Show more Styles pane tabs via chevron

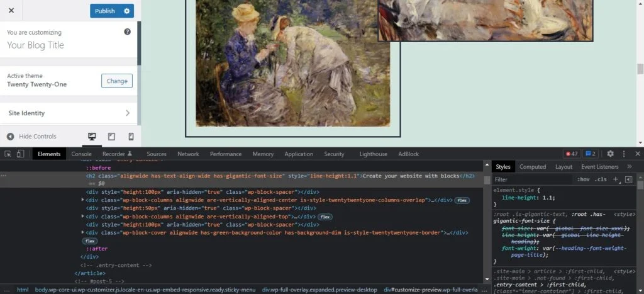click(629, 167)
